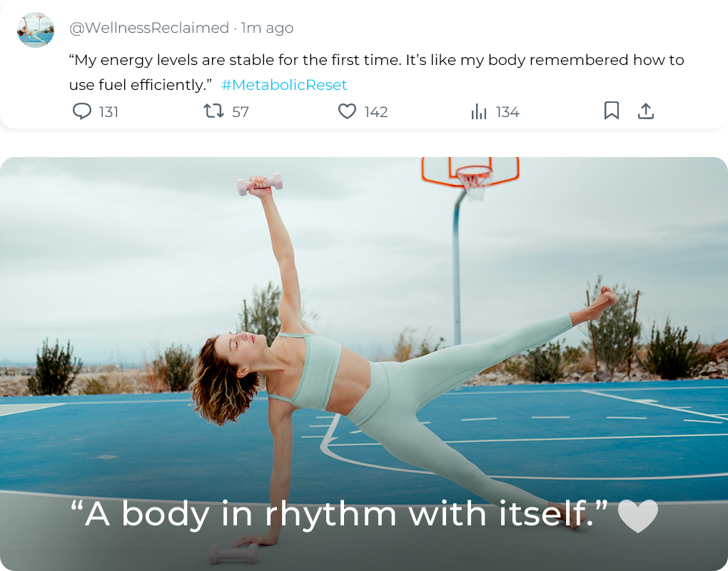
Task: Click the 142 likes count
Action: pos(375,112)
